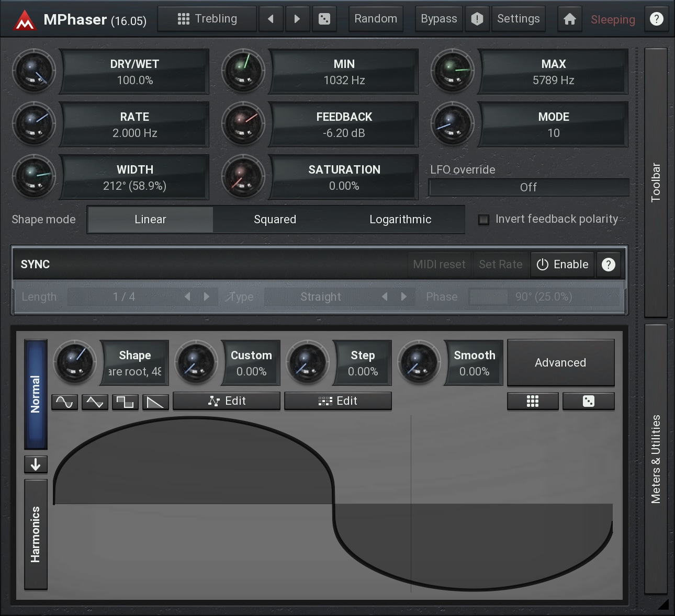This screenshot has width=675, height=616.
Task: Open the sync Length 1 / 4 selector
Action: click(x=124, y=297)
